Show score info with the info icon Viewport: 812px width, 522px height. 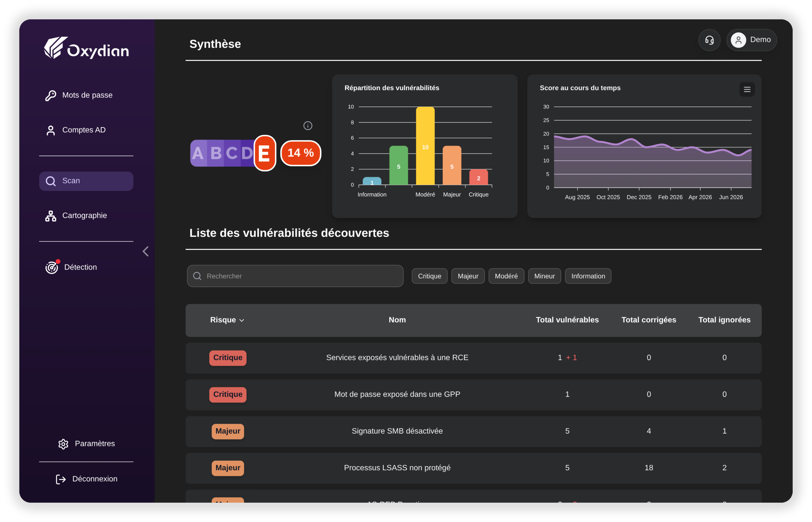(307, 126)
